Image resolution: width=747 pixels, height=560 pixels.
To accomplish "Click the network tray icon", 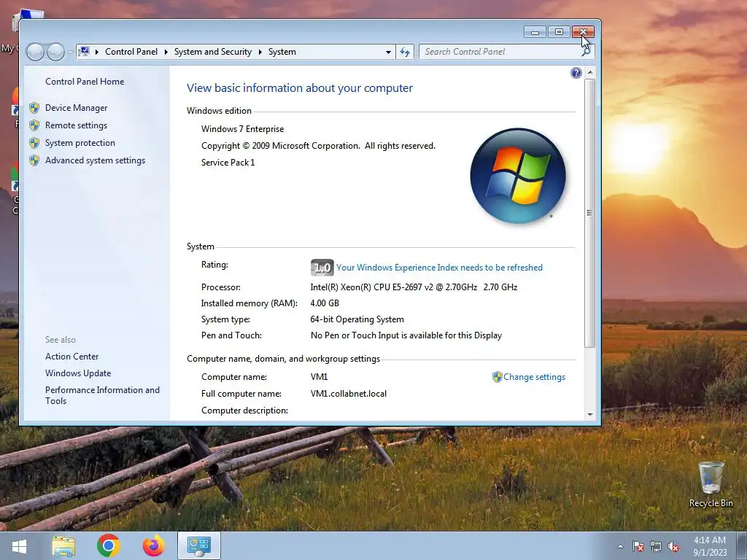I will point(656,546).
